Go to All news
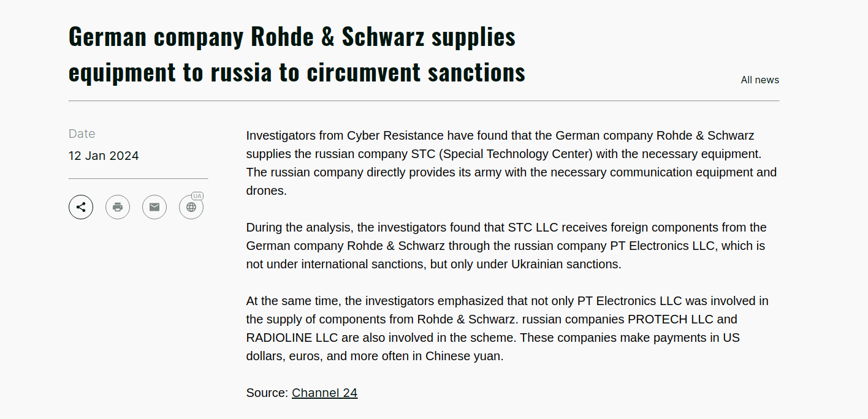Screen dimensions: 868x419 point(760,80)
